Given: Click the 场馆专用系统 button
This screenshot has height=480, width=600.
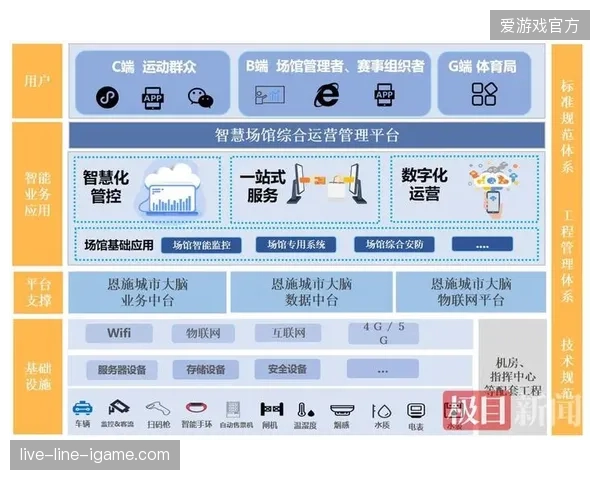Looking at the screenshot, I should (296, 244).
